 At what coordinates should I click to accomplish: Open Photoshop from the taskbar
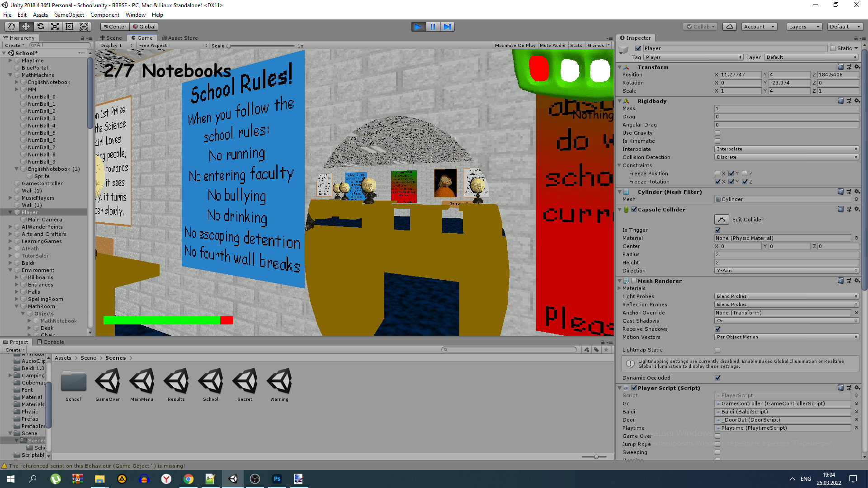(277, 479)
